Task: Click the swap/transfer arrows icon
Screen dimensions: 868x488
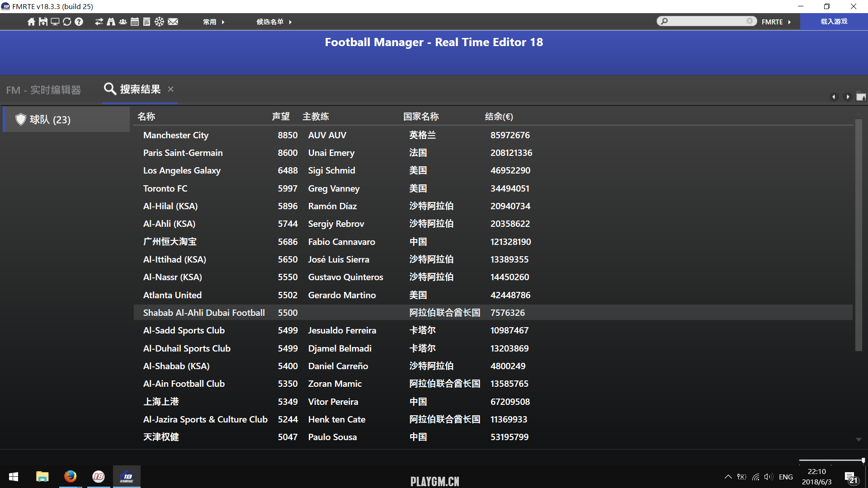Action: [99, 22]
